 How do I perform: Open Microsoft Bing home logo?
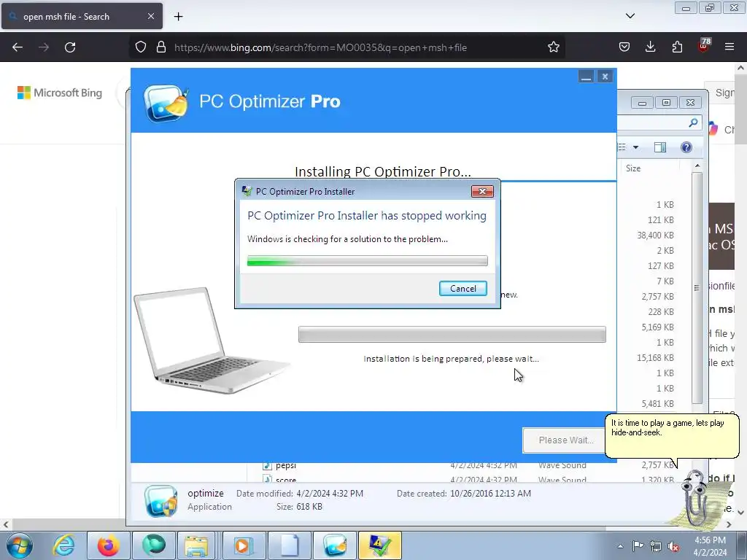coord(60,93)
